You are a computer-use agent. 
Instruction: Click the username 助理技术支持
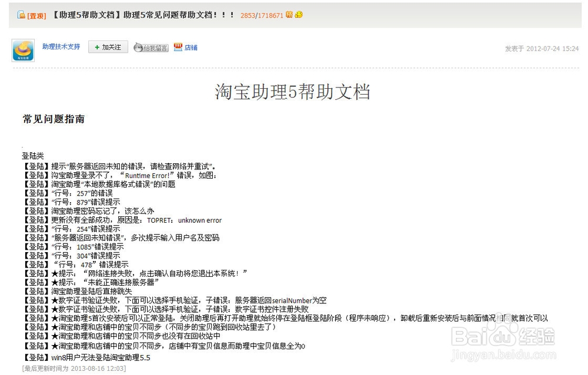62,47
